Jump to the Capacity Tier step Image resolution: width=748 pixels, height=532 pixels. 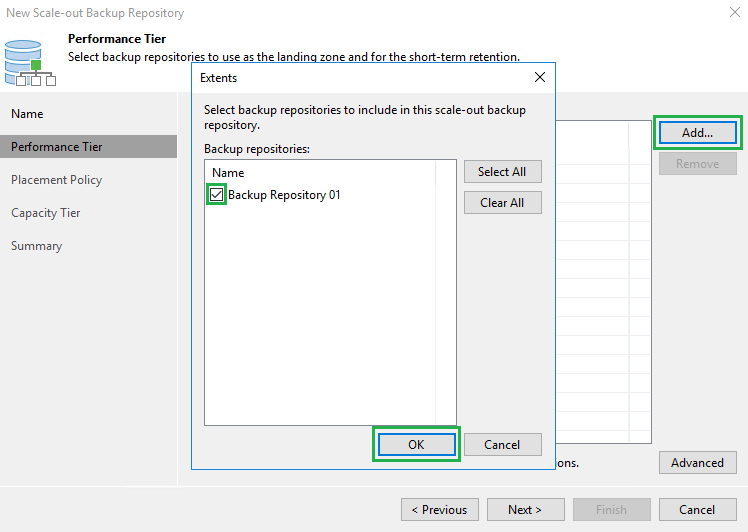coord(46,213)
